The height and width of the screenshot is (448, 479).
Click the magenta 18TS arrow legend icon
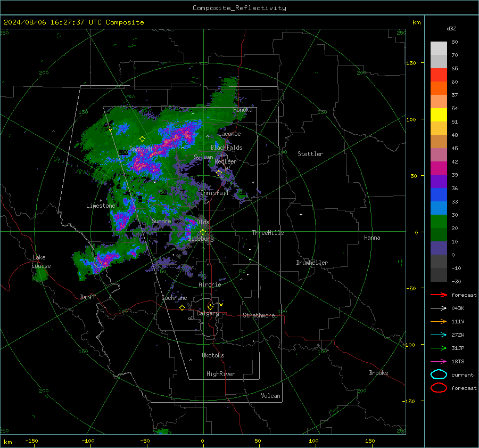(439, 362)
